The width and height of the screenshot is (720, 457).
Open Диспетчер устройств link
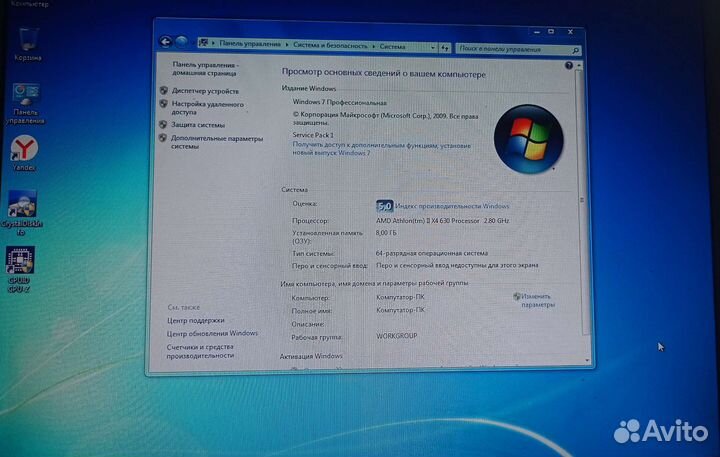(205, 91)
